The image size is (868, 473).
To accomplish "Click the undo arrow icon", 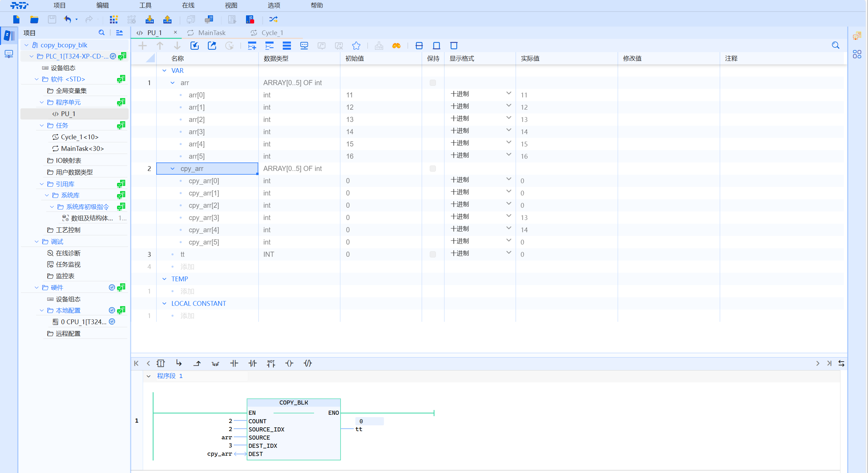I will [67, 19].
